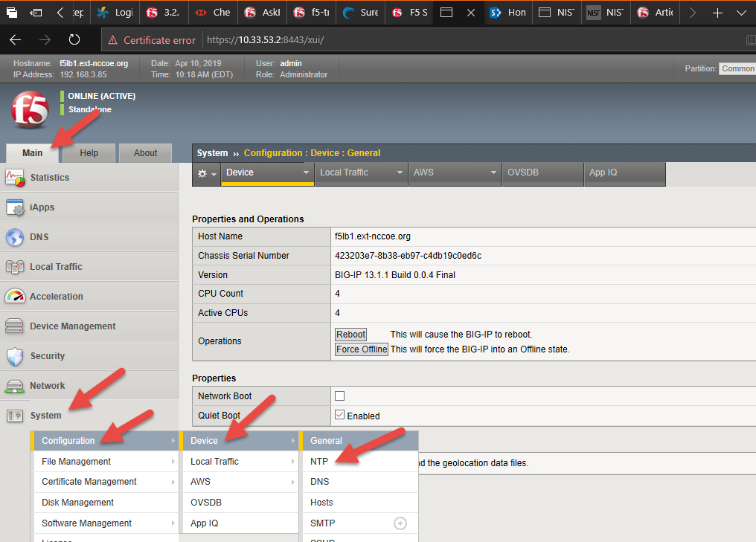
Task: Refresh the page in the browser
Action: [x=74, y=39]
